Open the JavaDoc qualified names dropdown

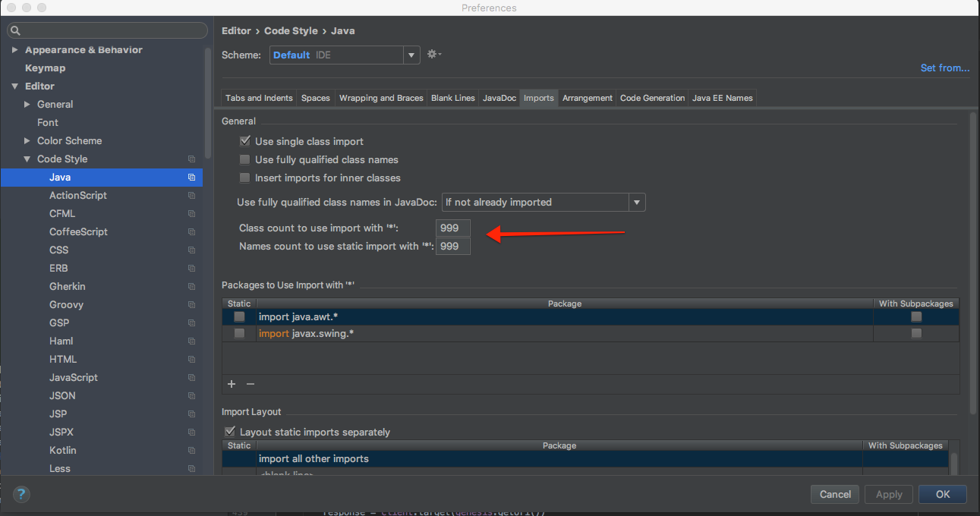[544, 203]
